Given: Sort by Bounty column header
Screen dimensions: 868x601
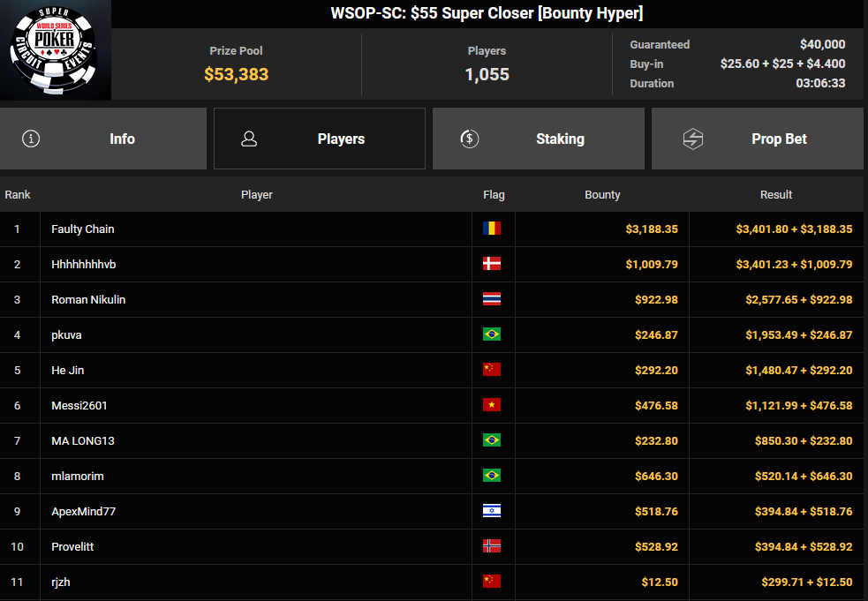Looking at the screenshot, I should point(602,194).
